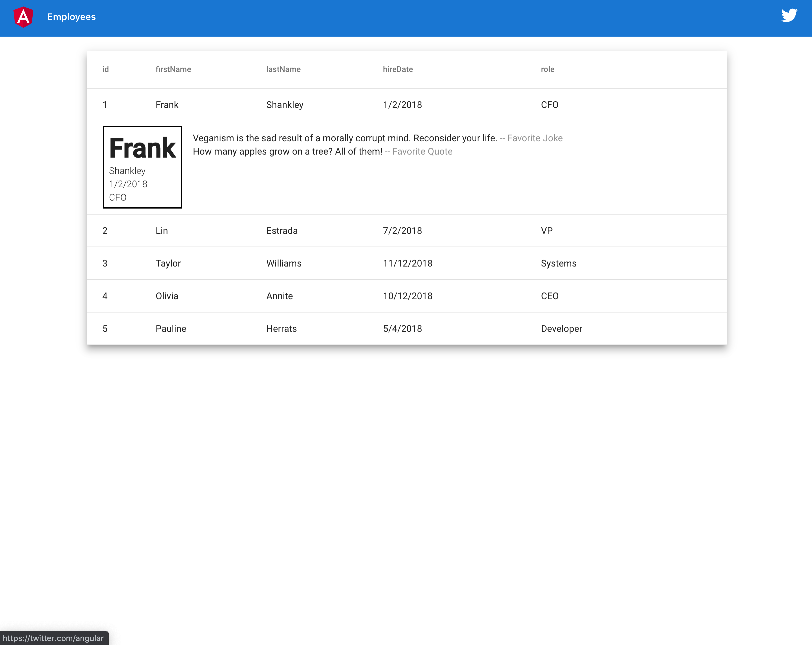The width and height of the screenshot is (812, 645).
Task: Click the 11/12/2018 hire date cell
Action: tap(408, 264)
